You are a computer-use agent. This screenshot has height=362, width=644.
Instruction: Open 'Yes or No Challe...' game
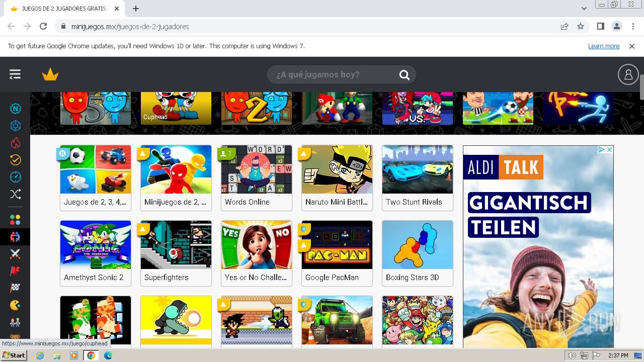click(257, 253)
